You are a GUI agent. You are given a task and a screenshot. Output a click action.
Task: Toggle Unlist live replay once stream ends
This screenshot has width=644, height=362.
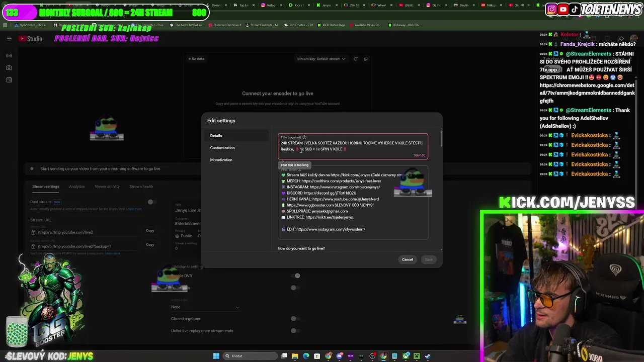point(295,331)
